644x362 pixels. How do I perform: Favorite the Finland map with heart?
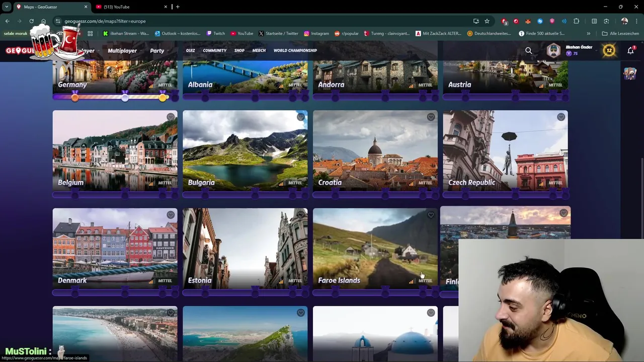[x=563, y=214]
